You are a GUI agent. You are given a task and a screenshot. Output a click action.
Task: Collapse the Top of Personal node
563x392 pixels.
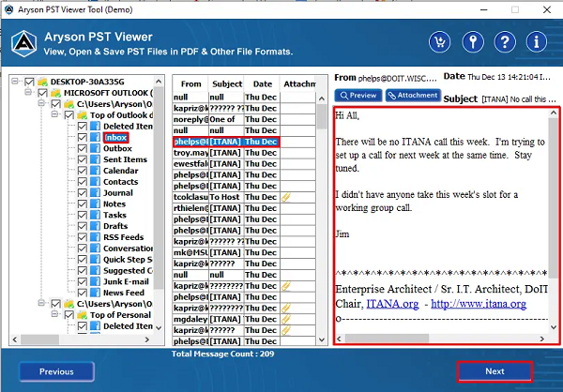click(x=54, y=314)
